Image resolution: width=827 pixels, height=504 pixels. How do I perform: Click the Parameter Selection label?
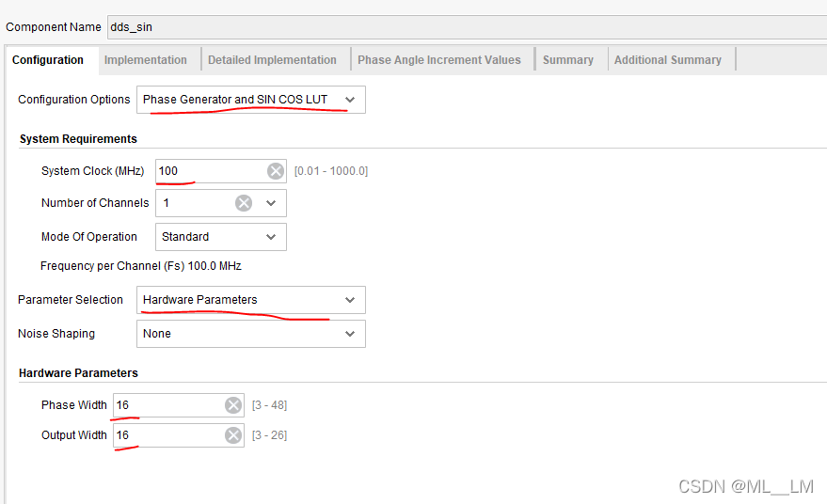71,299
